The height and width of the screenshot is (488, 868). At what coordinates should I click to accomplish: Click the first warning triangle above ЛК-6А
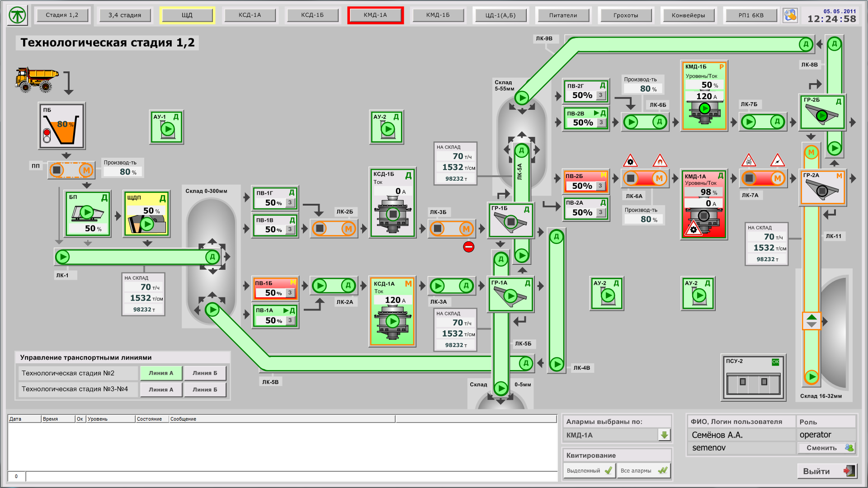point(630,160)
